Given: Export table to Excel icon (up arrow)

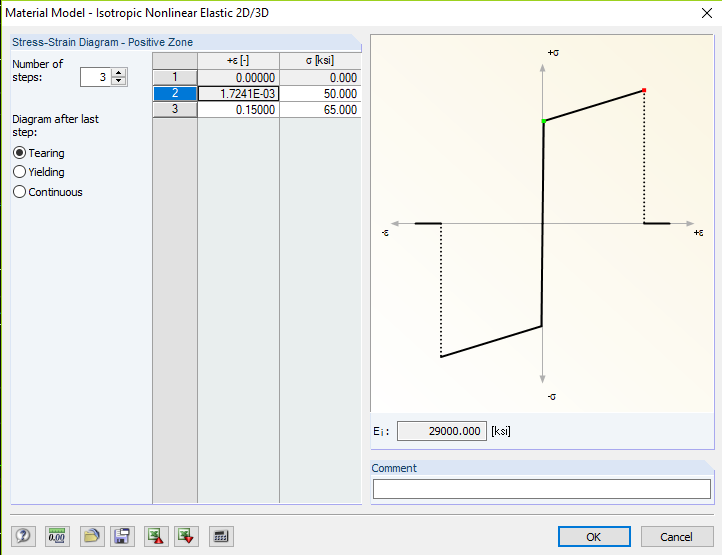Looking at the screenshot, I should coord(156,536).
